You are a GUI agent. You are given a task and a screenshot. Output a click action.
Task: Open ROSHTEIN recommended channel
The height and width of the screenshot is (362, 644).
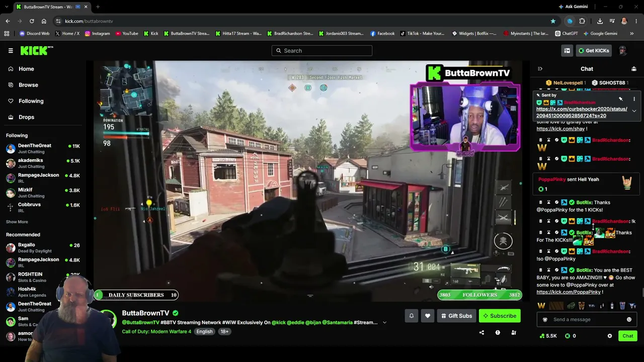click(x=43, y=277)
